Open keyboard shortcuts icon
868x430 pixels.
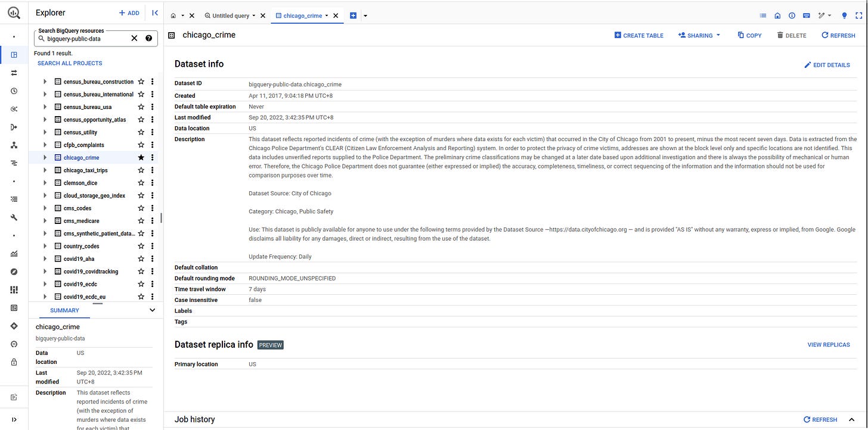click(807, 15)
